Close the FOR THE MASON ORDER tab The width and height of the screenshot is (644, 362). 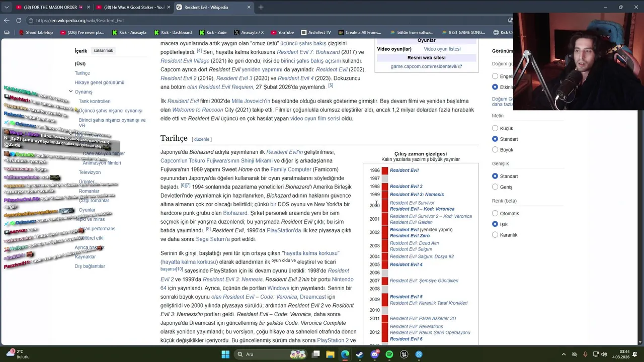pyautogui.click(x=89, y=7)
